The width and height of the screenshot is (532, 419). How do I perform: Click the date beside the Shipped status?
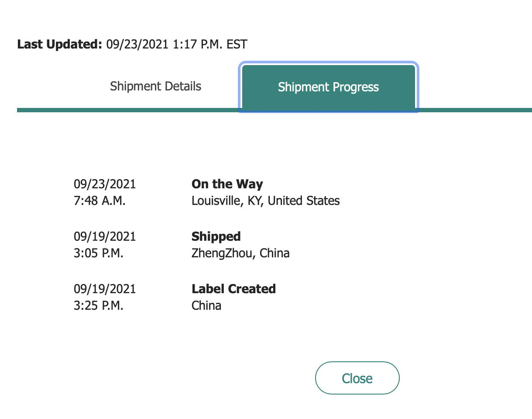pyautogui.click(x=105, y=236)
